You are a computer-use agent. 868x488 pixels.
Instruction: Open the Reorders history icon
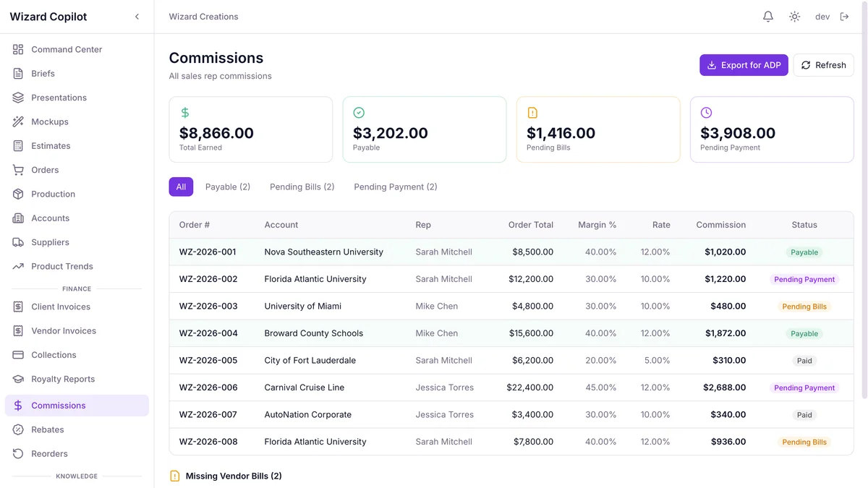coord(18,454)
